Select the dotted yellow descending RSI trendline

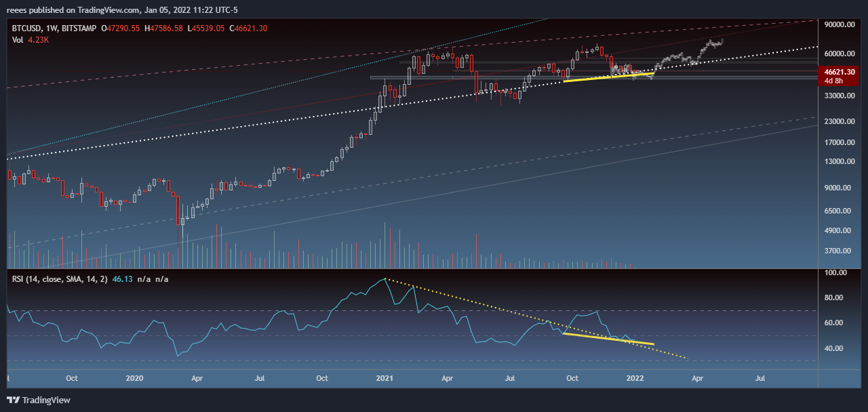tap(536, 318)
